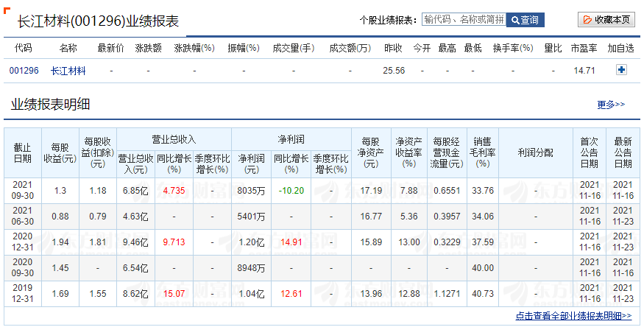Select the 2021 09-30 date cell
The image size is (644, 327).
pyautogui.click(x=23, y=190)
